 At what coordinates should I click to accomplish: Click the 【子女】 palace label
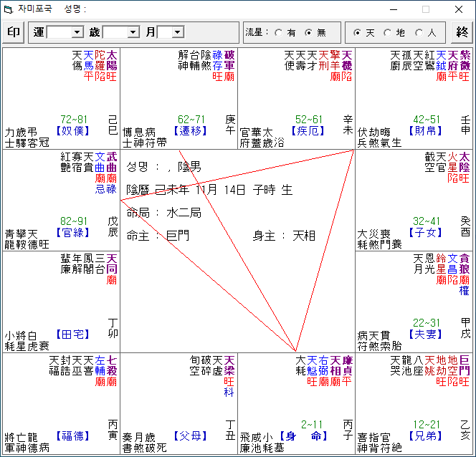click(x=425, y=233)
